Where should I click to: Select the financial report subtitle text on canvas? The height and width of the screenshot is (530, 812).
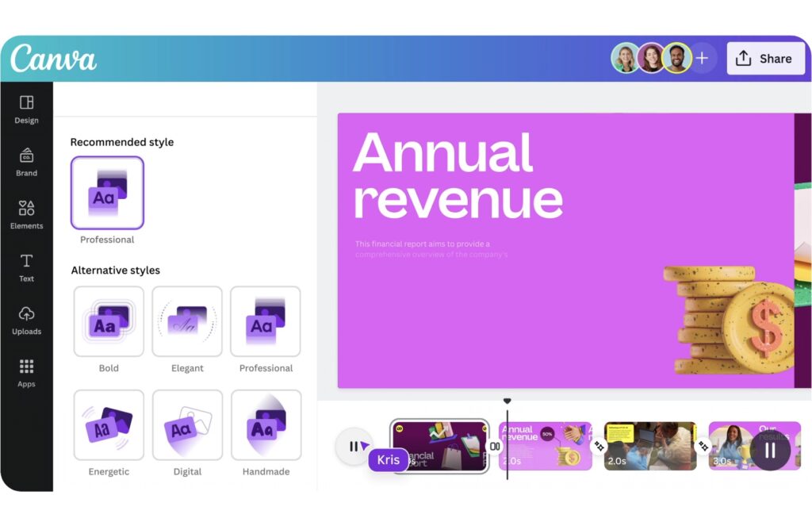(431, 248)
